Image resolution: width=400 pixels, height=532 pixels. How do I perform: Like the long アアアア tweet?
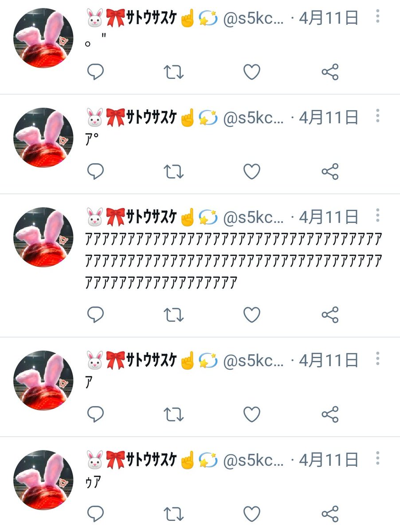252,315
